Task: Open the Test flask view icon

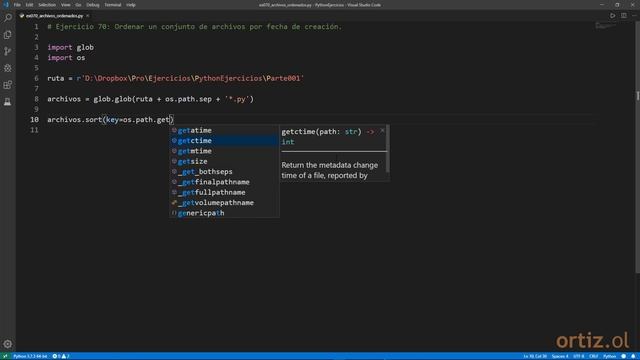Action: coord(8,102)
